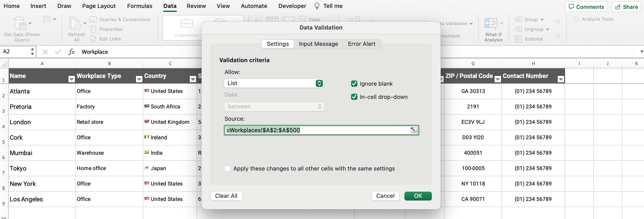Click the Cancel button

pyautogui.click(x=385, y=196)
